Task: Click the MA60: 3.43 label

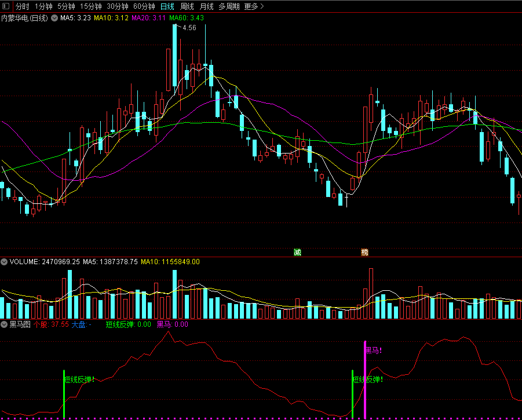Action: (187, 18)
